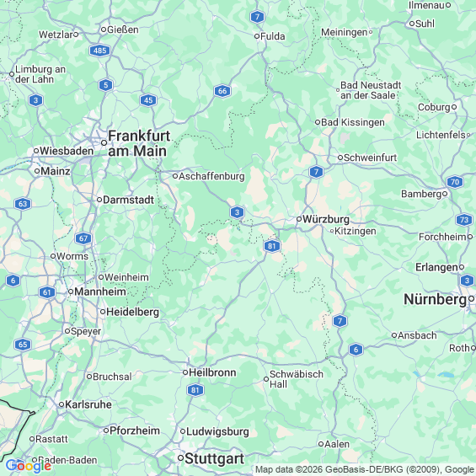The height and width of the screenshot is (476, 476).
Task: Select the Frankfurt am Main city label
Action: point(139,143)
